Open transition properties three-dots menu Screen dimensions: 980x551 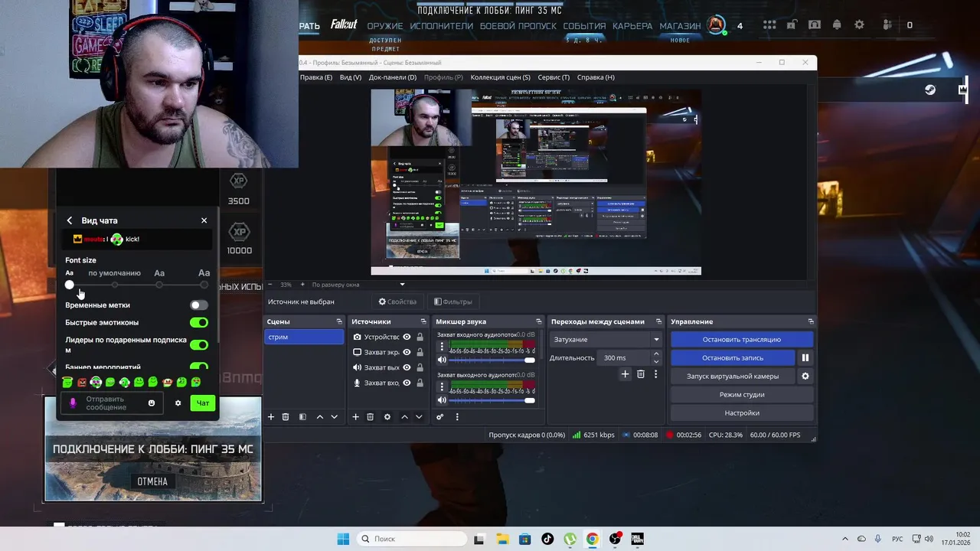click(655, 374)
